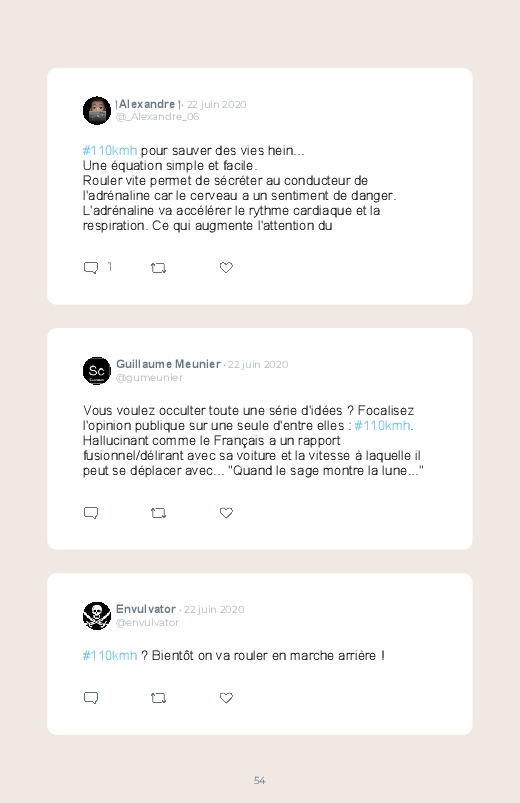Screen dimensions: 520x803
Task: Click the reply count 1 on Alexandre's tweet
Action: point(110,267)
